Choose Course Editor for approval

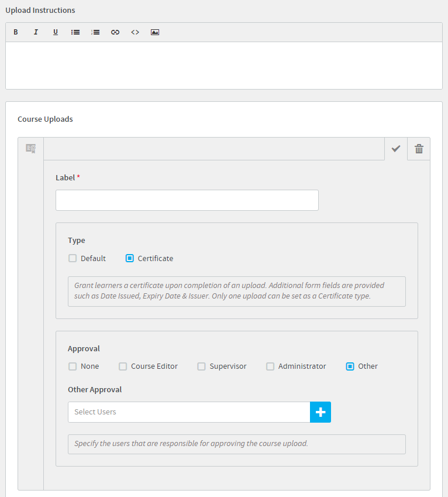point(123,366)
